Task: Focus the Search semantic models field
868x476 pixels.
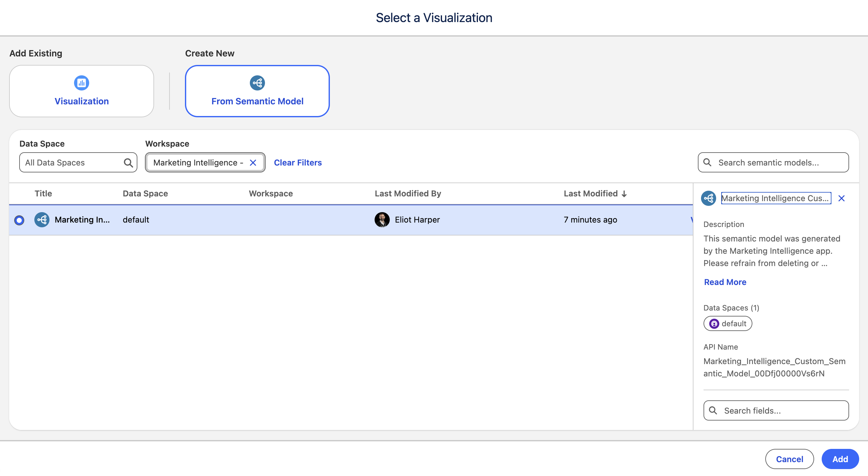Action: (x=773, y=162)
